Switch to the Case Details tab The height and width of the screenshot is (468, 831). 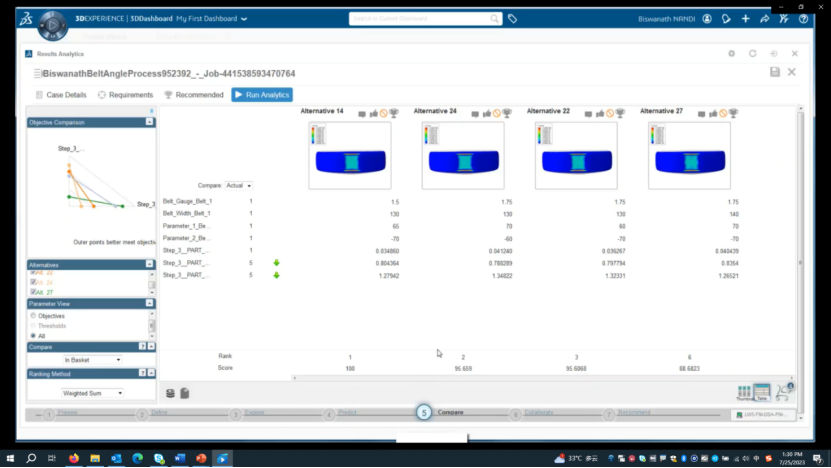[61, 95]
